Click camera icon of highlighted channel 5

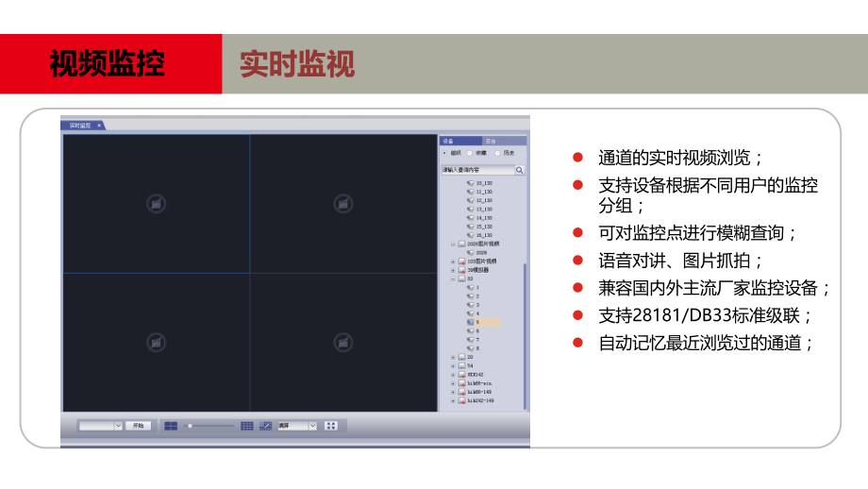[471, 322]
